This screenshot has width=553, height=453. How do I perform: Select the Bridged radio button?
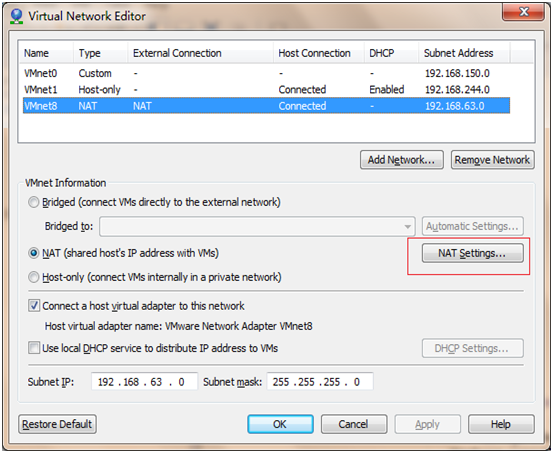coord(34,203)
